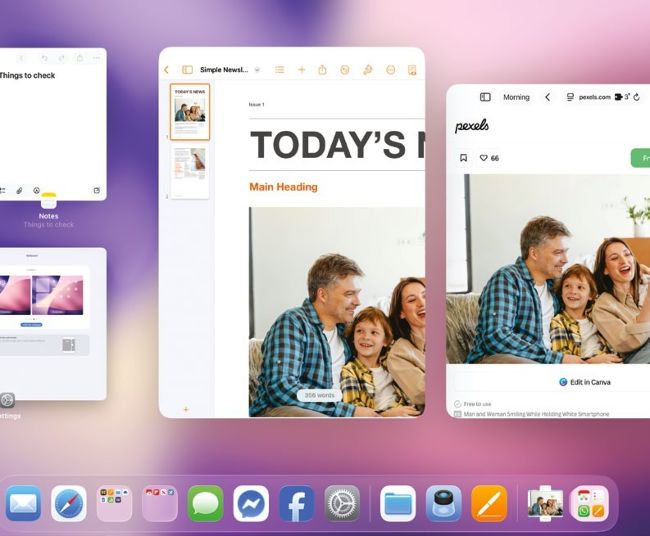This screenshot has height=536, width=650.
Task: Select the first page thumbnail in Pages
Action: [x=190, y=112]
